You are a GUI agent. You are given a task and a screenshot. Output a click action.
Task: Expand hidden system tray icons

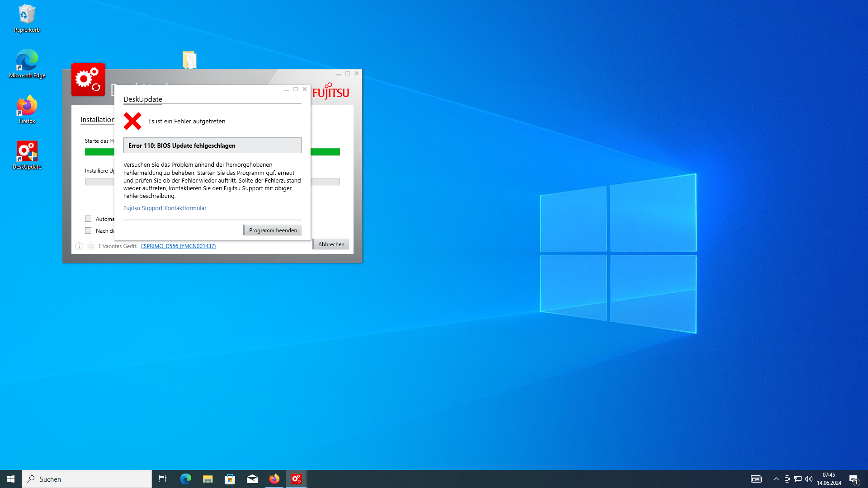pos(776,479)
